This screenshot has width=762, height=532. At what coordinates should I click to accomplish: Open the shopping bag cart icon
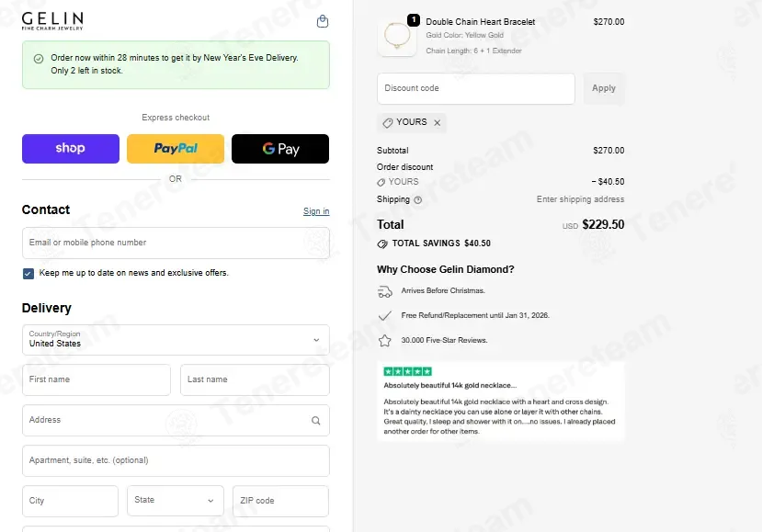[x=323, y=21]
